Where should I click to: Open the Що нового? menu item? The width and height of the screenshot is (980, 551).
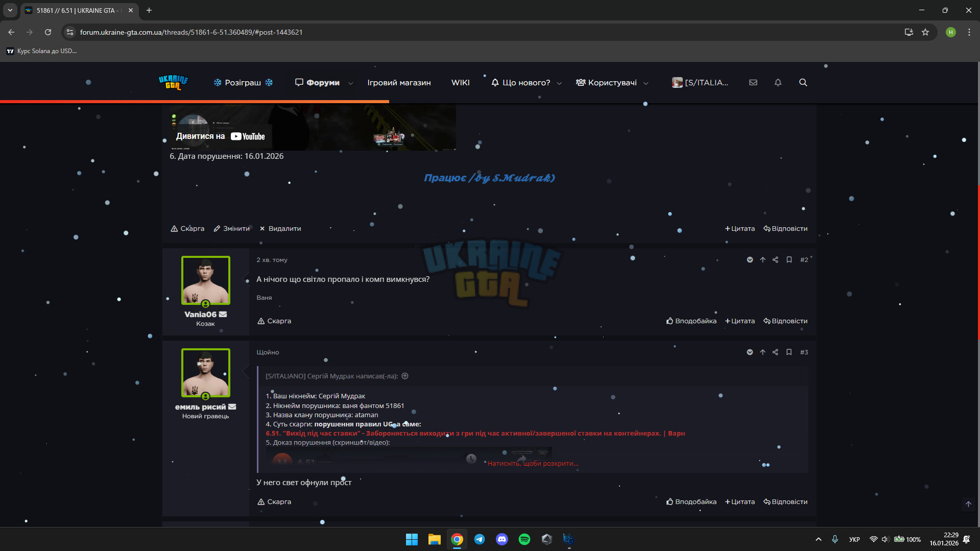[521, 83]
